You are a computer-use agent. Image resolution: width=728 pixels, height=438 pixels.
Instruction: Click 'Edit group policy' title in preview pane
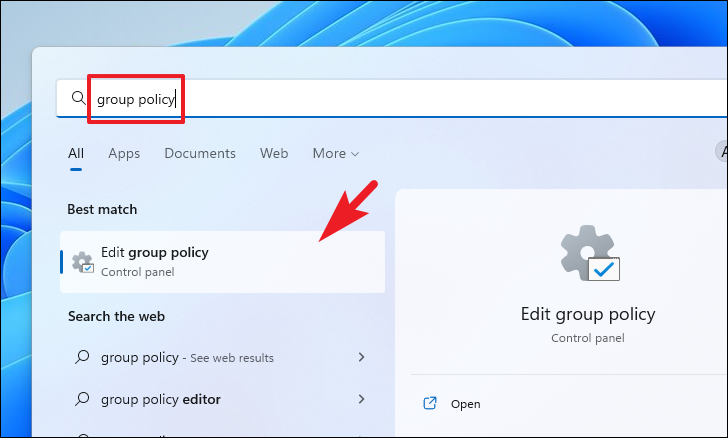coord(588,314)
